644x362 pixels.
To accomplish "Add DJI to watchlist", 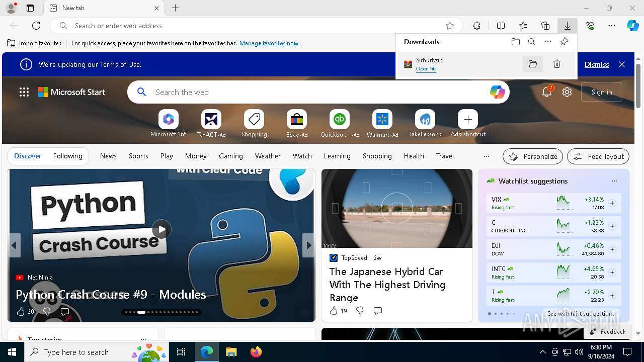I will tap(612, 249).
